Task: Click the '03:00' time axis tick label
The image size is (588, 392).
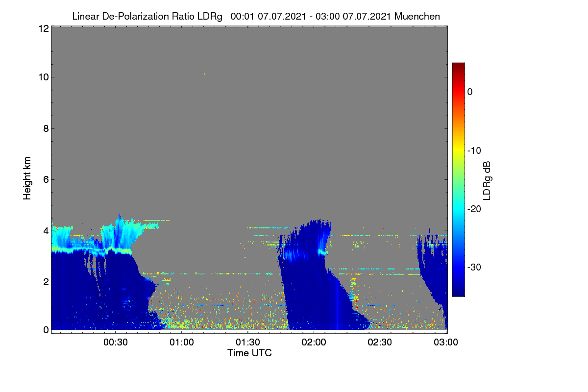Action: point(446,343)
